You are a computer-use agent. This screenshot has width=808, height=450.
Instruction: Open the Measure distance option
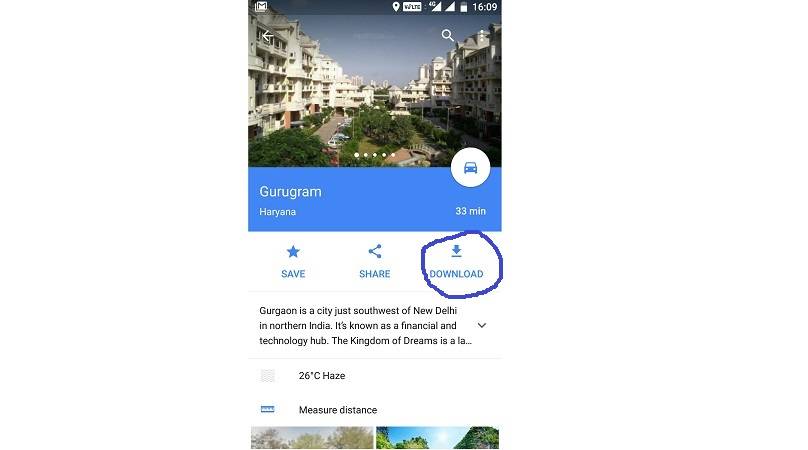point(375,410)
